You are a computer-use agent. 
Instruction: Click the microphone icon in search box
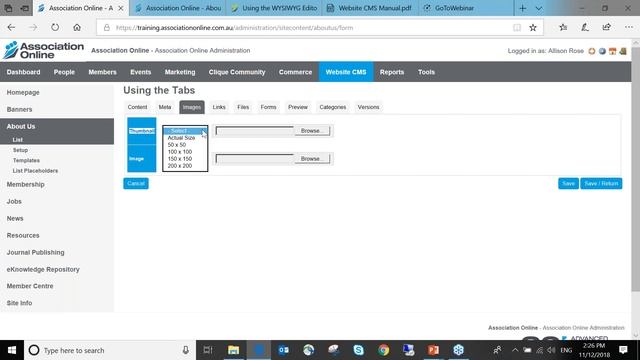pos(185,350)
